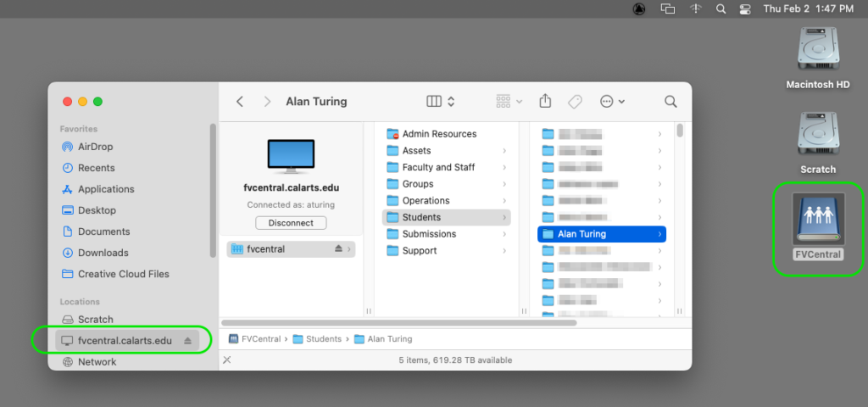Expand Faculty and Staff chevron
The height and width of the screenshot is (407, 868).
tap(504, 167)
